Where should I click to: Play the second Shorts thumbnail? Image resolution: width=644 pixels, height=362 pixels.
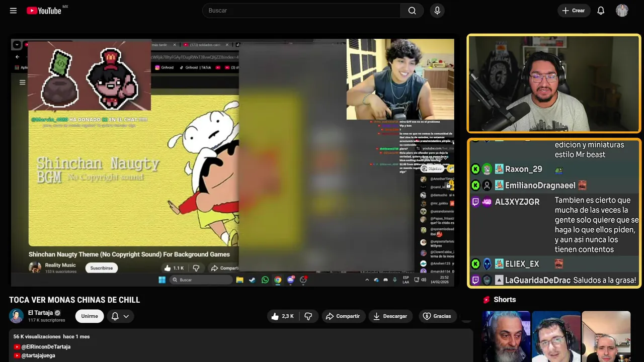click(x=556, y=336)
